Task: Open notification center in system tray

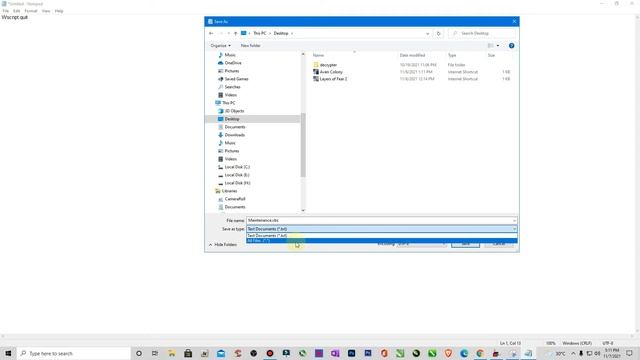Action: (629, 353)
